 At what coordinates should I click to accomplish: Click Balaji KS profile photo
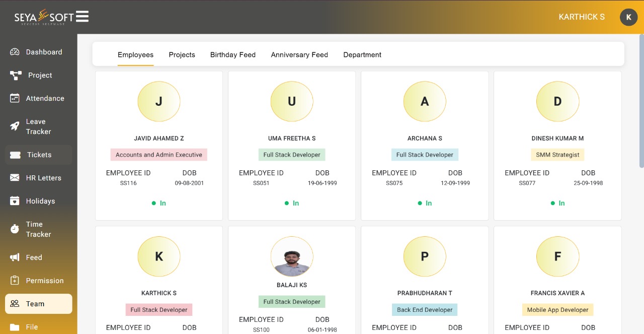[x=292, y=257]
